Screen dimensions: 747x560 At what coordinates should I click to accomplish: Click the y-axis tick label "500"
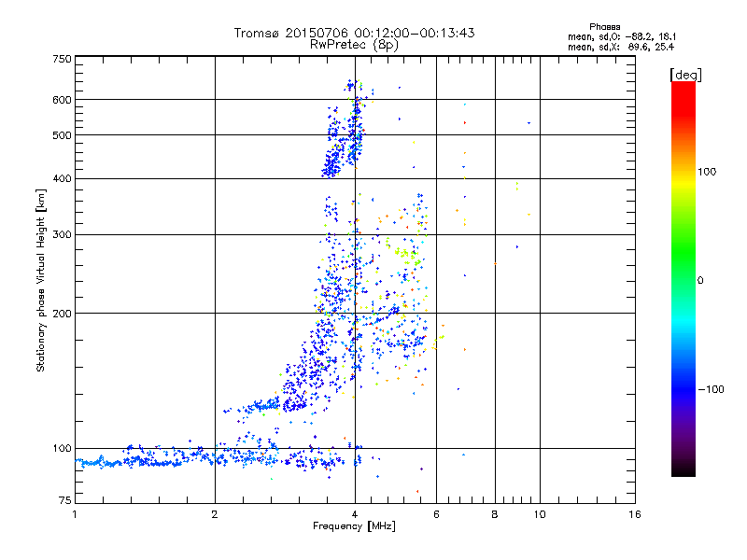[x=62, y=135]
